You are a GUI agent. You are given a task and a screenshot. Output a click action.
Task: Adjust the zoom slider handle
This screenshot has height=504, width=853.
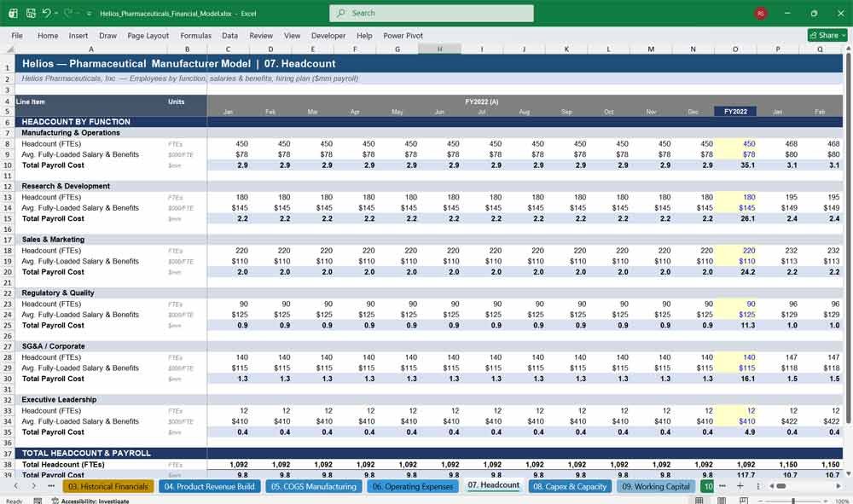click(x=793, y=501)
